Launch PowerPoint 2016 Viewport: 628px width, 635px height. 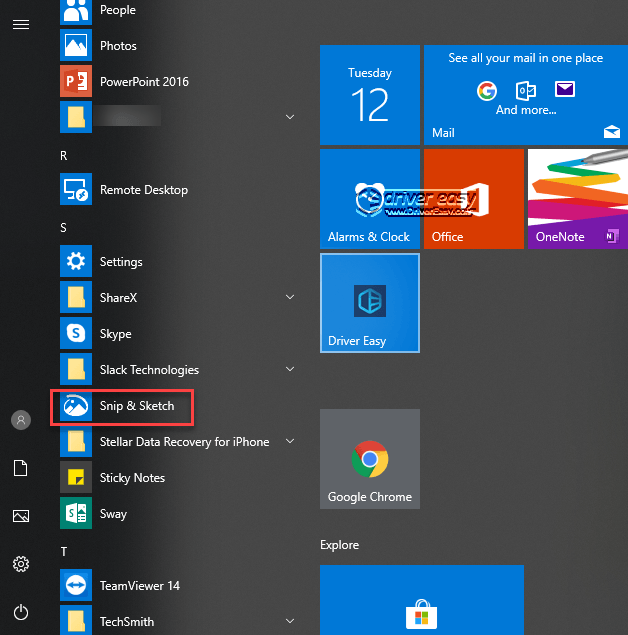pos(144,82)
